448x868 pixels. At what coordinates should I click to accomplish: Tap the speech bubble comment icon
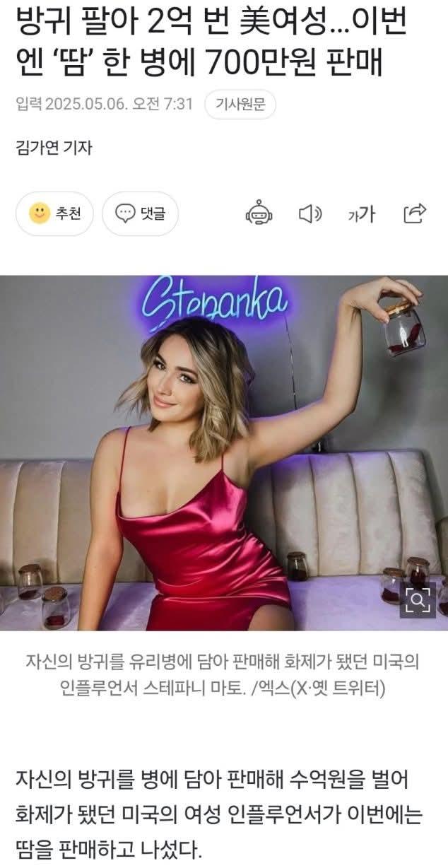125,213
